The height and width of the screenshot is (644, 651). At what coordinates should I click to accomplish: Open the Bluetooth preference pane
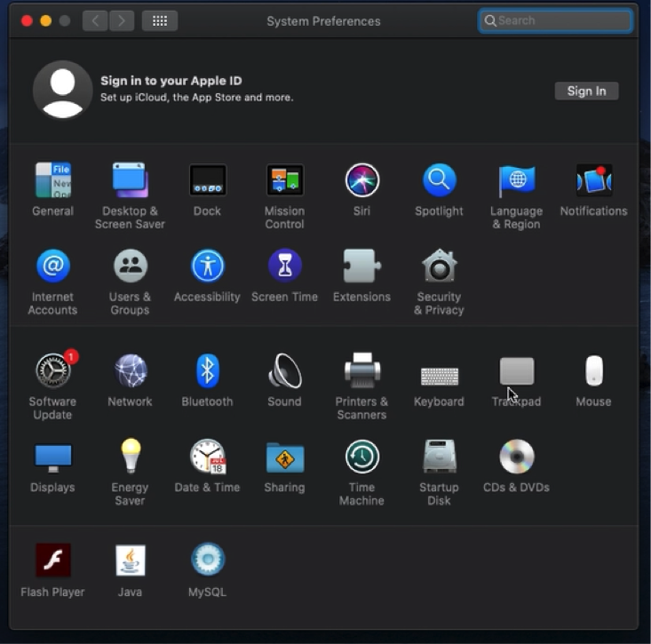(207, 371)
